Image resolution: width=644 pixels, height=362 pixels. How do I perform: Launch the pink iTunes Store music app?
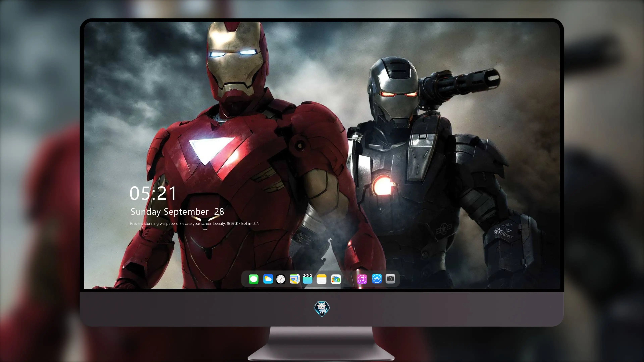click(x=362, y=279)
